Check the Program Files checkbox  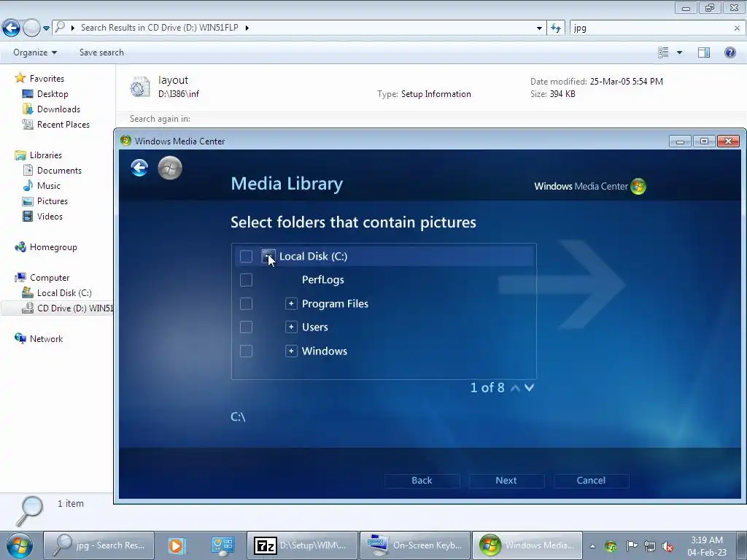tap(246, 303)
